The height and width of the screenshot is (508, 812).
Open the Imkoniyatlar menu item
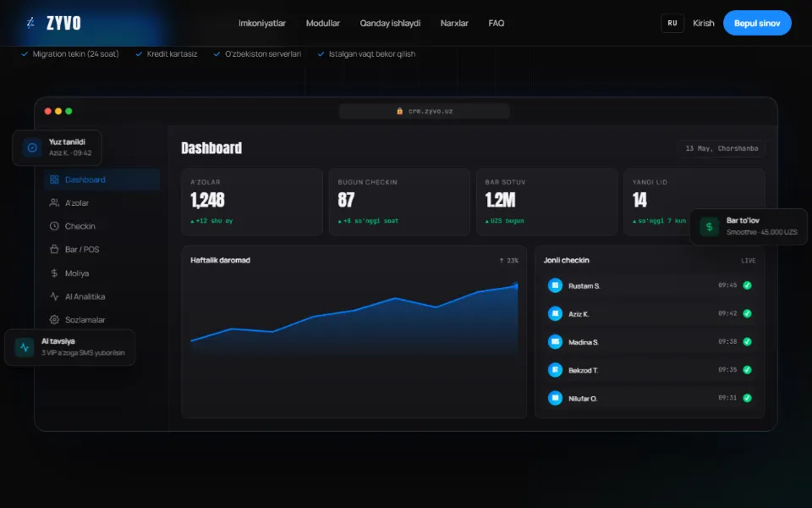point(262,24)
